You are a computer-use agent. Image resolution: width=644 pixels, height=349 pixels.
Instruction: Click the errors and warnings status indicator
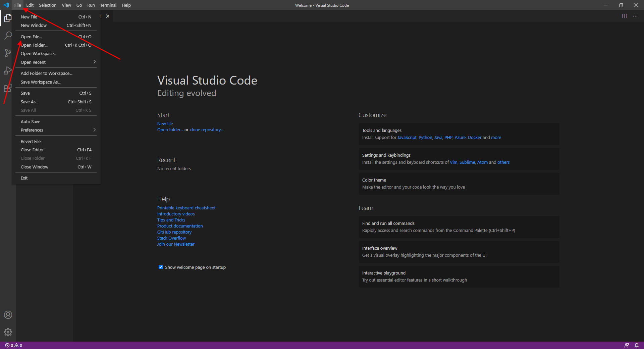tap(13, 345)
